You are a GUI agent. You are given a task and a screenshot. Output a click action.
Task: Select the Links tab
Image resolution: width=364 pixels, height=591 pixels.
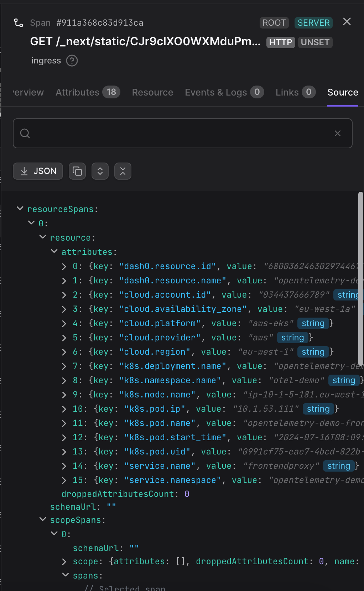296,92
